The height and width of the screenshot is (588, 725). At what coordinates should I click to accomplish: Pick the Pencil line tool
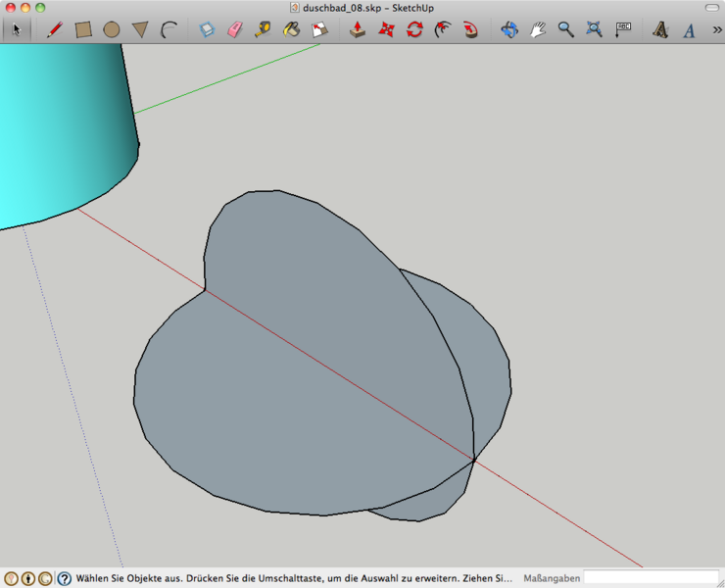point(55,29)
